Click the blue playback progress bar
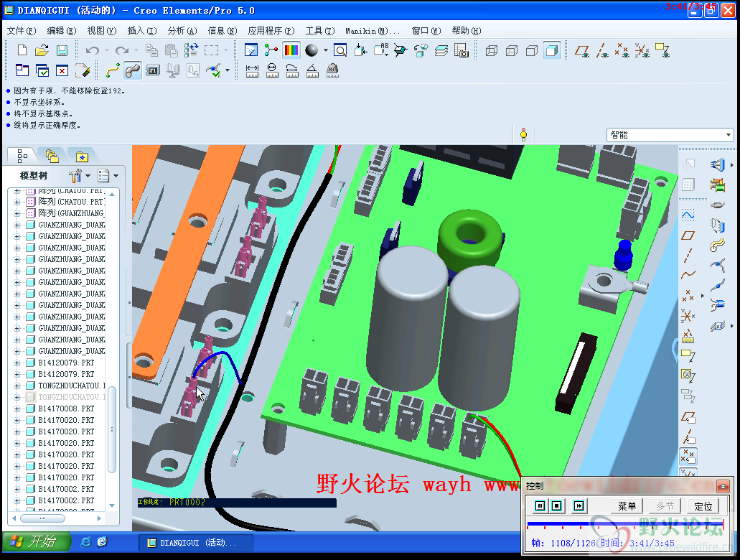740x560 pixels. pyautogui.click(x=624, y=523)
